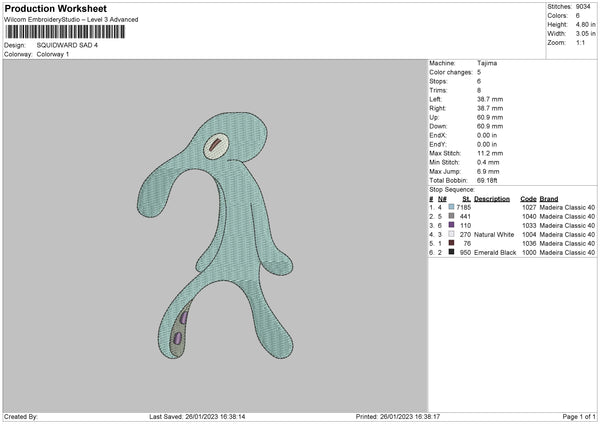Select the gray thread swatch, code 1040
The image size is (600, 424).
452,216
